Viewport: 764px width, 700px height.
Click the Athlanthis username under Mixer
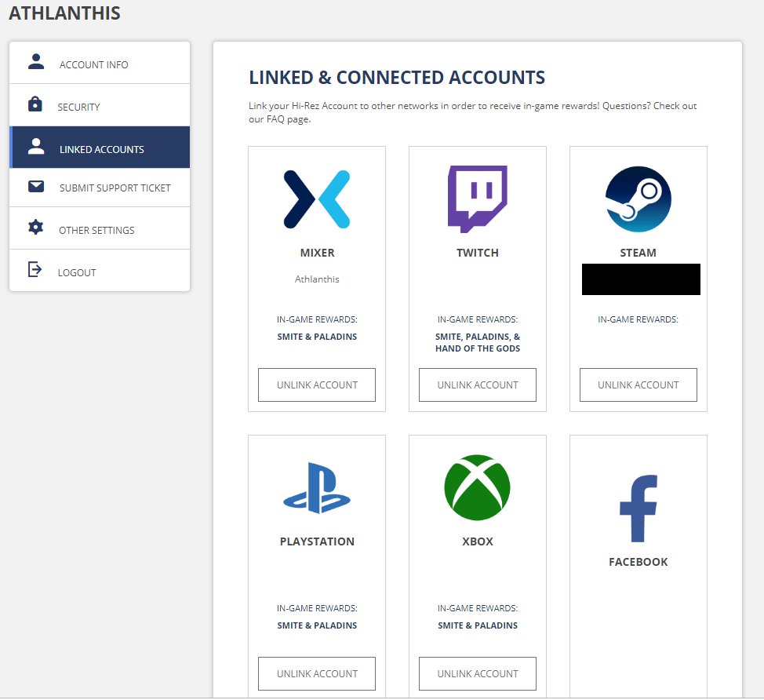[x=317, y=279]
